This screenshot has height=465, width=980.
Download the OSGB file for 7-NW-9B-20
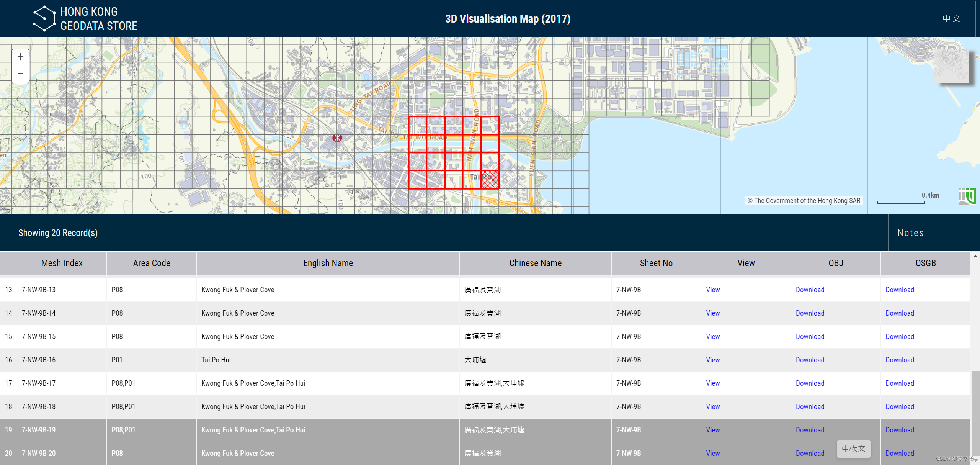(x=900, y=453)
